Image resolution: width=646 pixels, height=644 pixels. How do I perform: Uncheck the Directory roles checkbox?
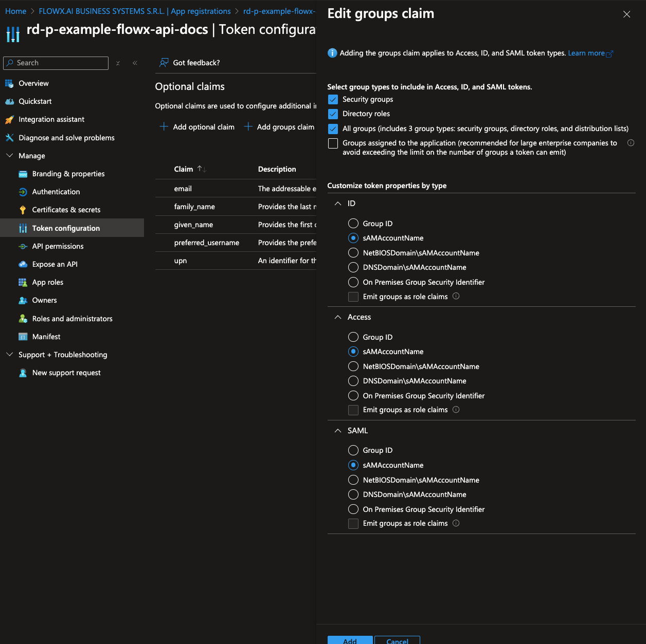pos(333,114)
